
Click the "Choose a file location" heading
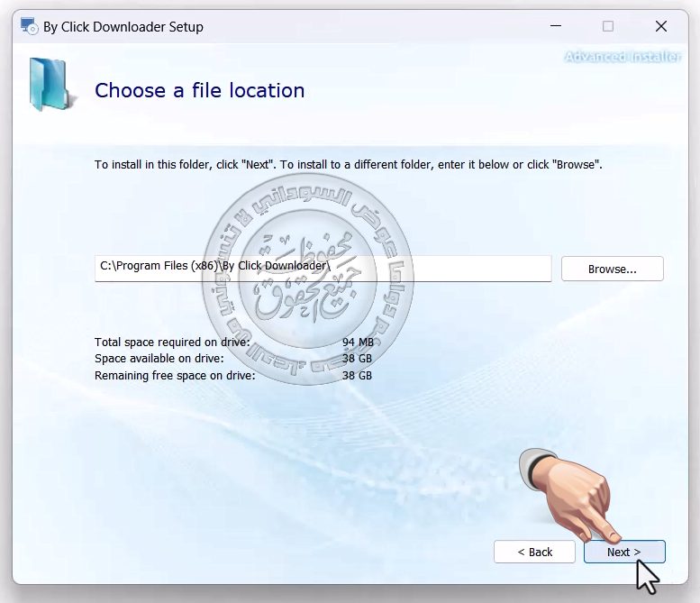point(199,90)
